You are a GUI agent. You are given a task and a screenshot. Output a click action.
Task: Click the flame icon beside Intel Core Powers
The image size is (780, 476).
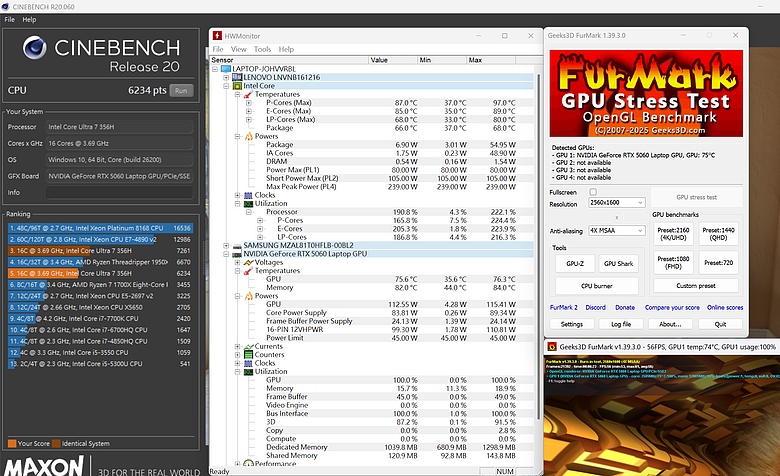pyautogui.click(x=248, y=136)
